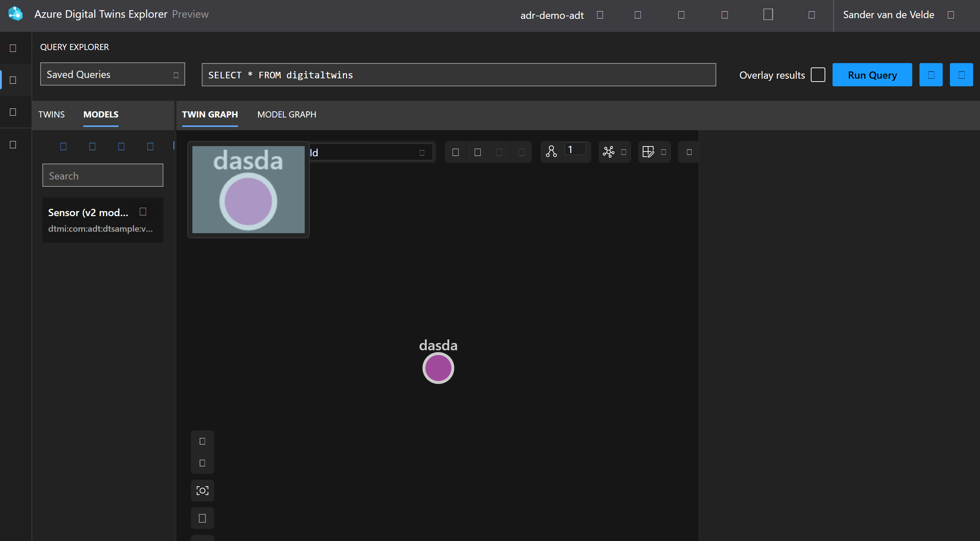Click the dtmi:com:adt:dtsample:v... model id text
This screenshot has height=541, width=980.
click(100, 229)
